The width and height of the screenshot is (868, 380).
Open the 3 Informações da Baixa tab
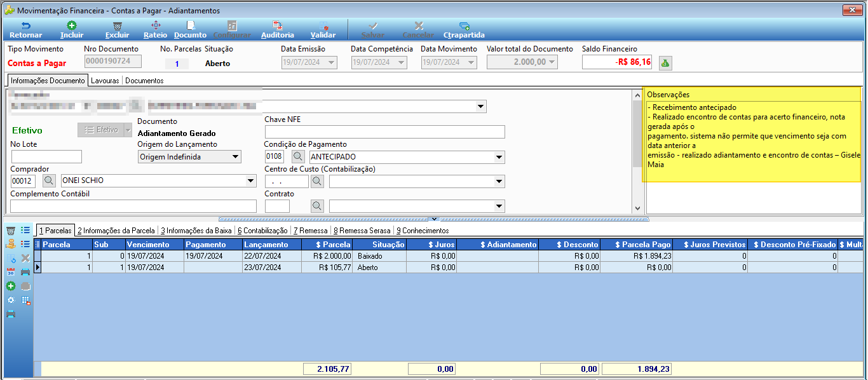click(x=196, y=231)
